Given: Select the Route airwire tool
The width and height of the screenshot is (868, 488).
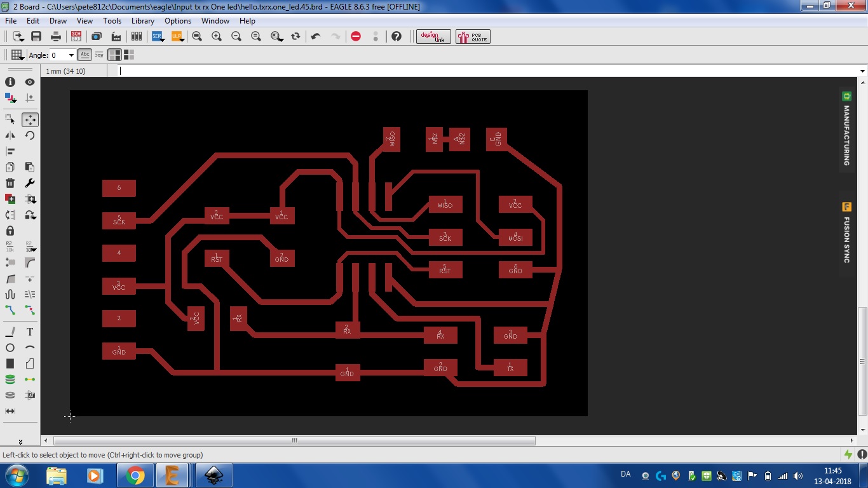Looking at the screenshot, I should click(10, 310).
